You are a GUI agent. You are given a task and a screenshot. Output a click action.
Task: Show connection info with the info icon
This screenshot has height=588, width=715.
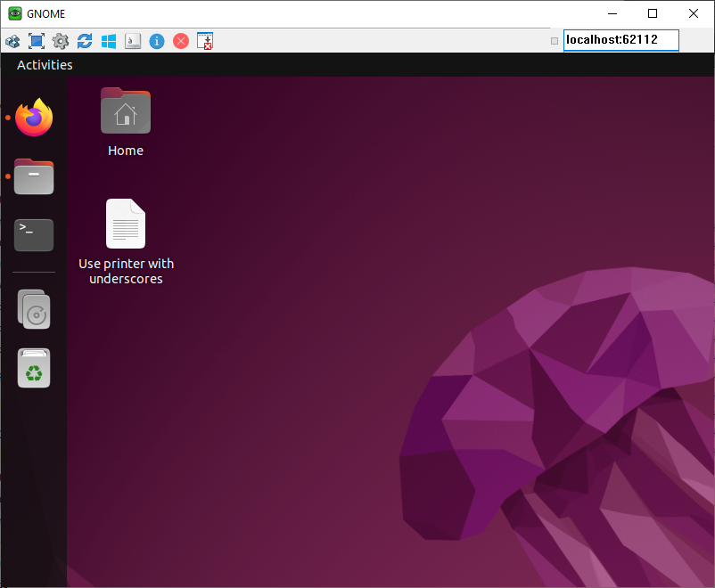(x=156, y=41)
